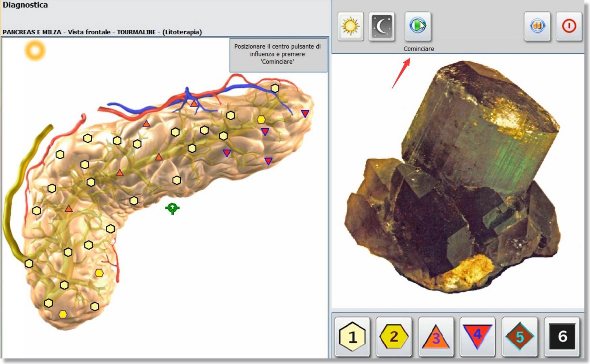The height and width of the screenshot is (364, 590).
Task: Click the 'Cominciare' label text
Action: tap(419, 49)
